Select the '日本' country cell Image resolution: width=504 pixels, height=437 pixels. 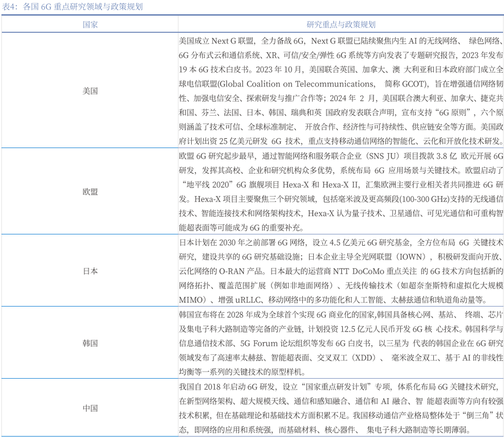coord(90,271)
